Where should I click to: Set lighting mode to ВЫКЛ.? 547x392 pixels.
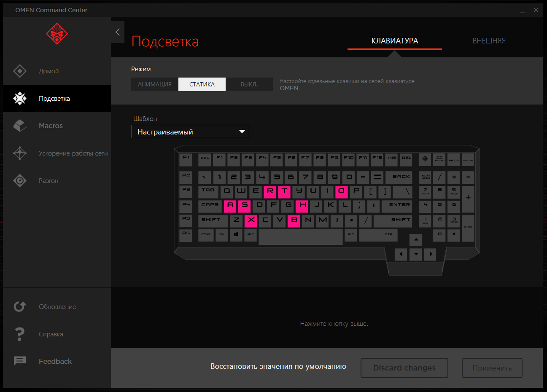click(x=249, y=84)
